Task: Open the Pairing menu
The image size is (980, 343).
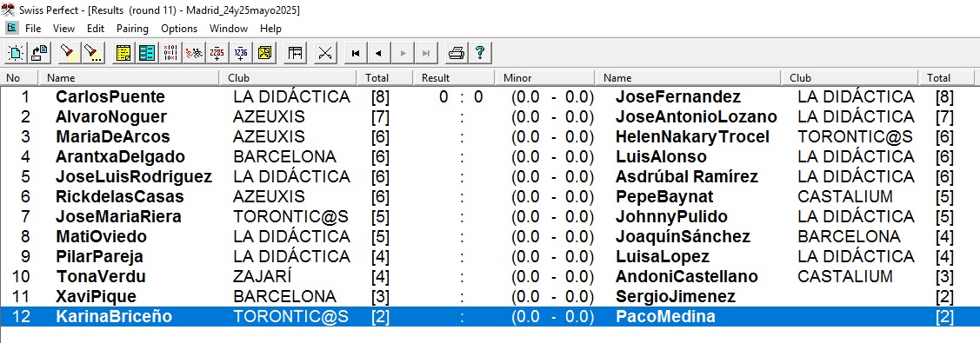Action: 132,28
